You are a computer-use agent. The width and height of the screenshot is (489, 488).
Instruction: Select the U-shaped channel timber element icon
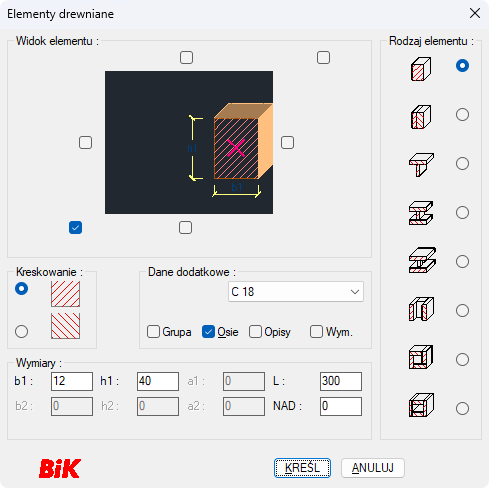click(x=421, y=309)
